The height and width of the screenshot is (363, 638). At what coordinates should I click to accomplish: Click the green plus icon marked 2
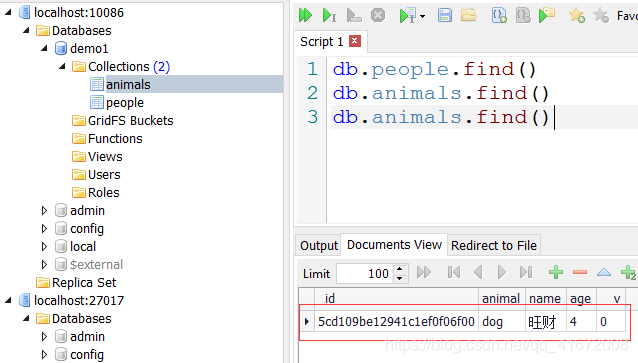(x=628, y=272)
